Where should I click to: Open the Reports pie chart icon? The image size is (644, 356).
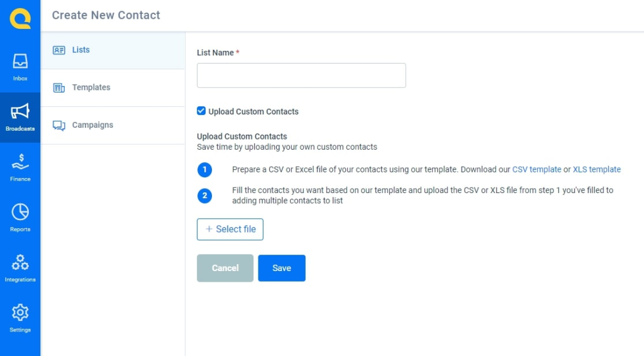coord(20,212)
